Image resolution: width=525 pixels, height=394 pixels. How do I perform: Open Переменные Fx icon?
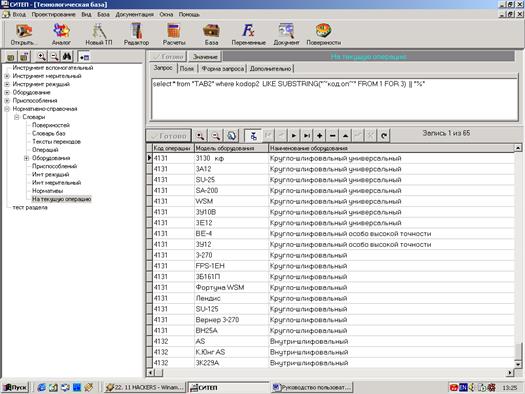pos(248,34)
